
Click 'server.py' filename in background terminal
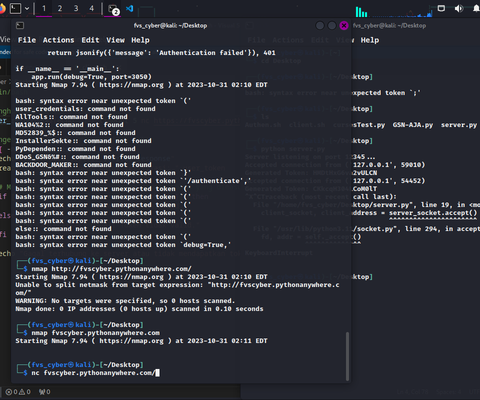pyautogui.click(x=459, y=125)
